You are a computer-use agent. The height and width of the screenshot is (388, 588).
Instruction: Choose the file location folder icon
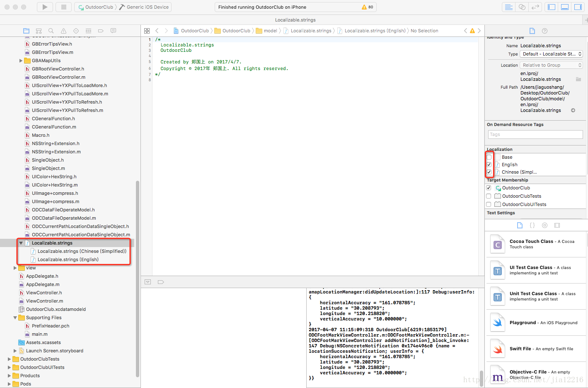coord(578,79)
